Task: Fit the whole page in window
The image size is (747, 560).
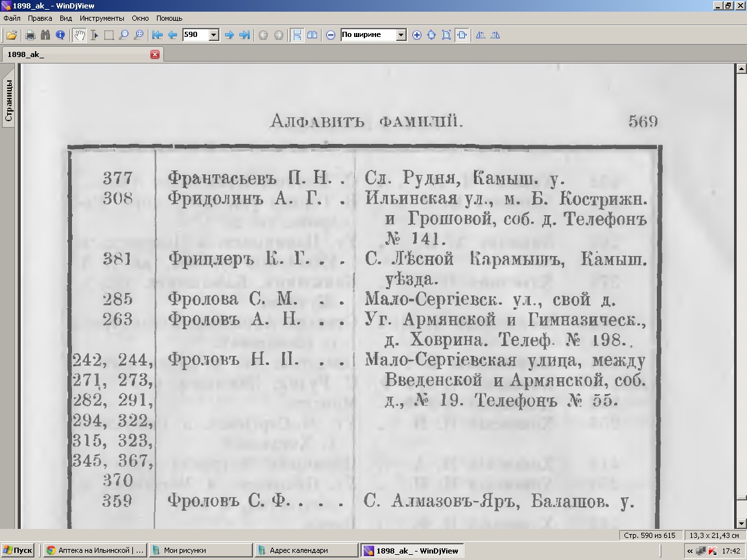Action: coord(446,35)
